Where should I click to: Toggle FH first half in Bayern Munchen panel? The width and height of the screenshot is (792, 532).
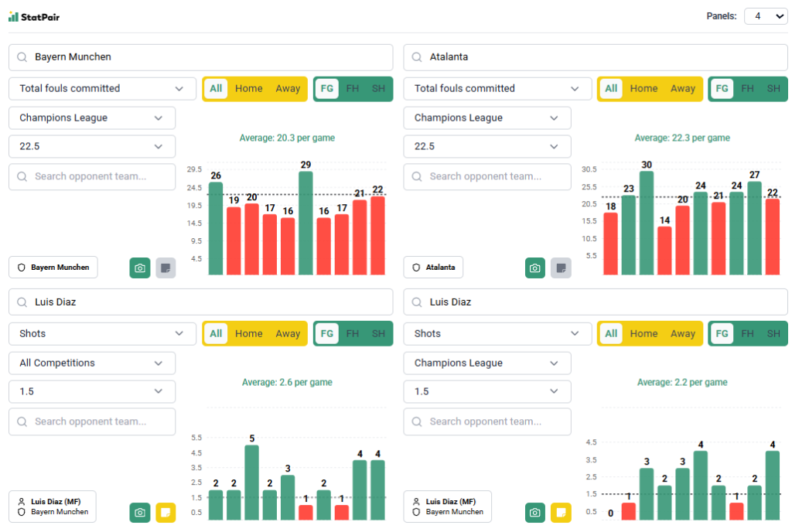point(353,89)
